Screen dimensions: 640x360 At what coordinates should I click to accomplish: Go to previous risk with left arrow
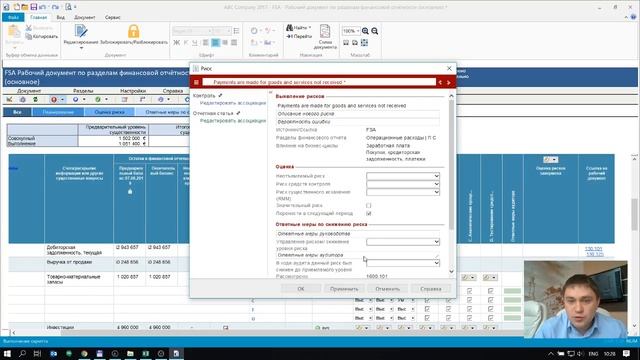[x=440, y=82]
